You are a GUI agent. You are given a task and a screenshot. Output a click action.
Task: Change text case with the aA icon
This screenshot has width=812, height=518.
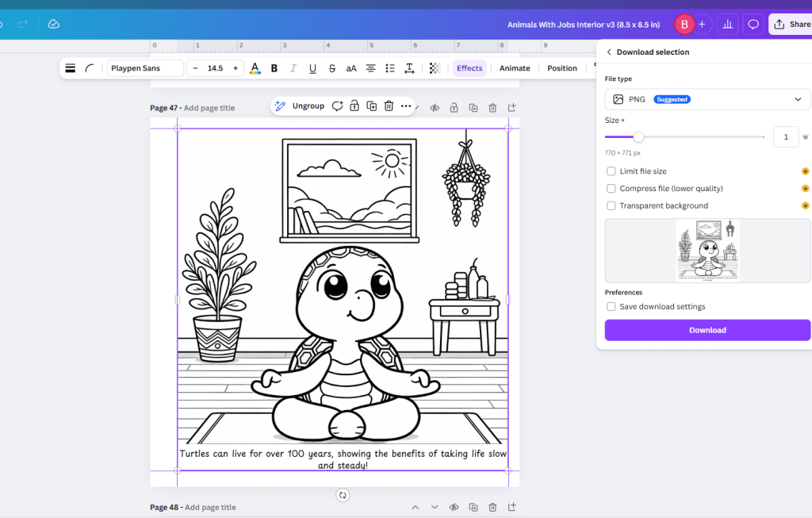(351, 68)
